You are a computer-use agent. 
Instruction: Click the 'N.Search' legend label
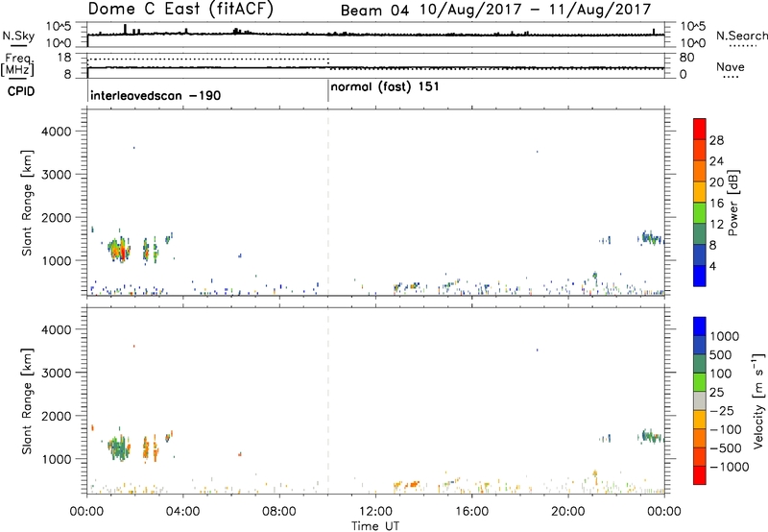click(741, 36)
